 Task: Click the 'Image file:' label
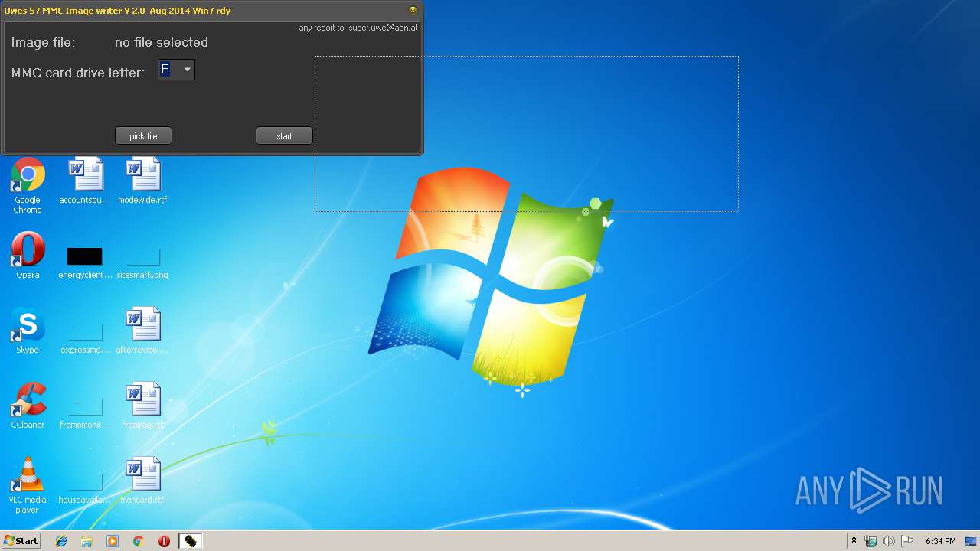43,43
